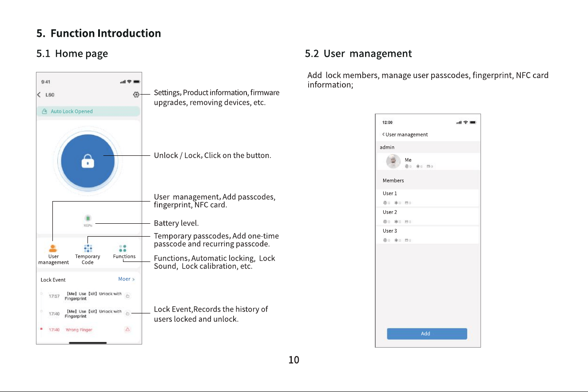
Task: Click the "5. Function Introduction" heading
Action: tap(99, 33)
